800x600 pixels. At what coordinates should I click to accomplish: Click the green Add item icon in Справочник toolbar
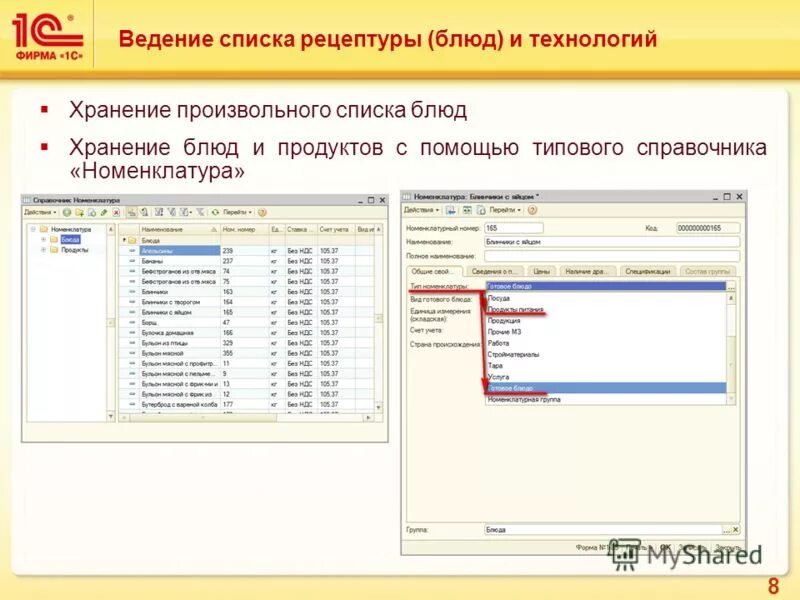tap(67, 212)
